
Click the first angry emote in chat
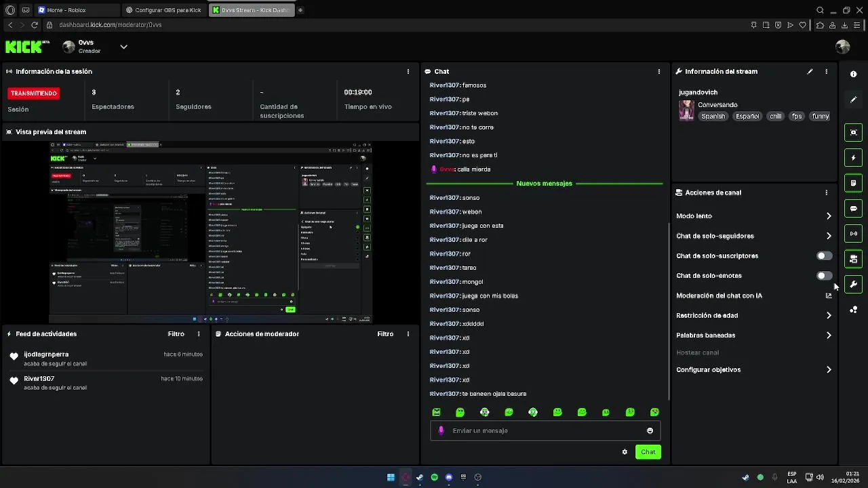436,412
